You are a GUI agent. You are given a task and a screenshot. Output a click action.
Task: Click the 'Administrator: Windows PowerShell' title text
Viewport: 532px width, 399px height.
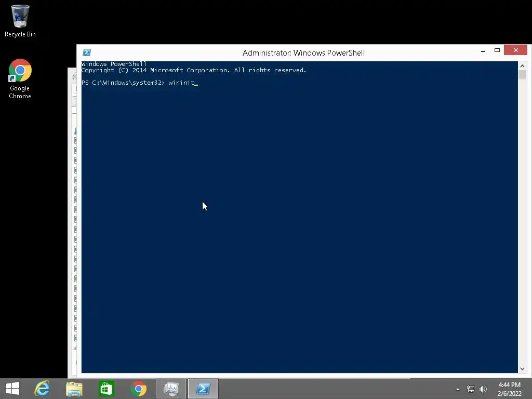pos(303,53)
